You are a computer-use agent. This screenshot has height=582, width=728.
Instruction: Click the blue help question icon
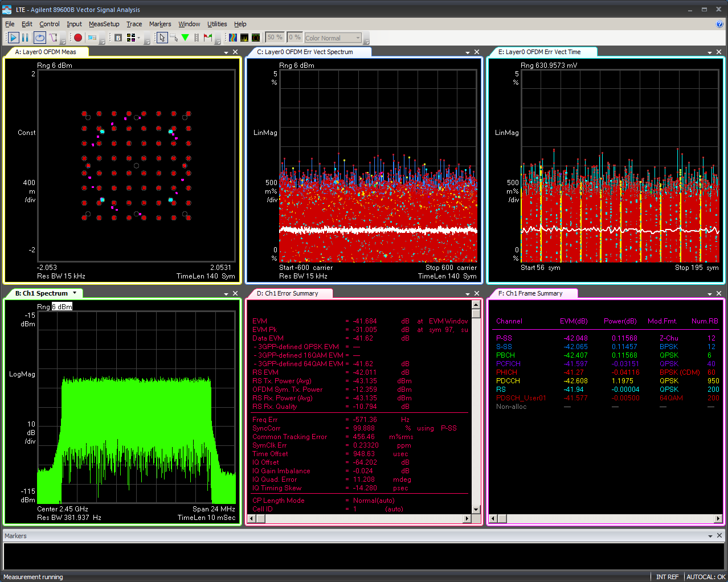click(719, 24)
